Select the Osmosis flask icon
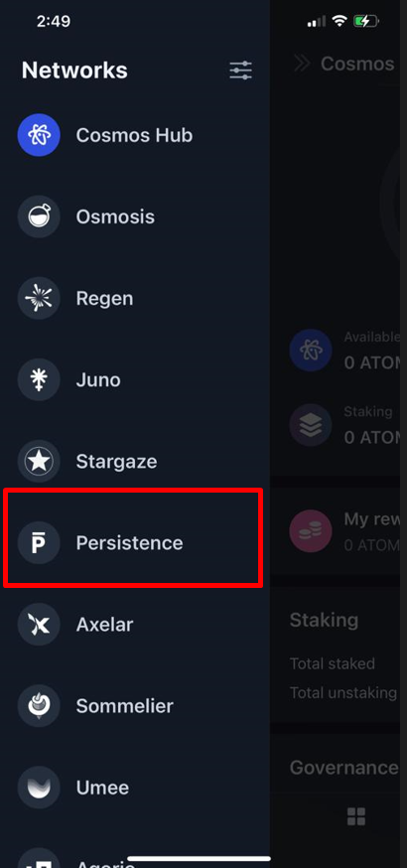Image resolution: width=407 pixels, height=868 pixels. (39, 217)
